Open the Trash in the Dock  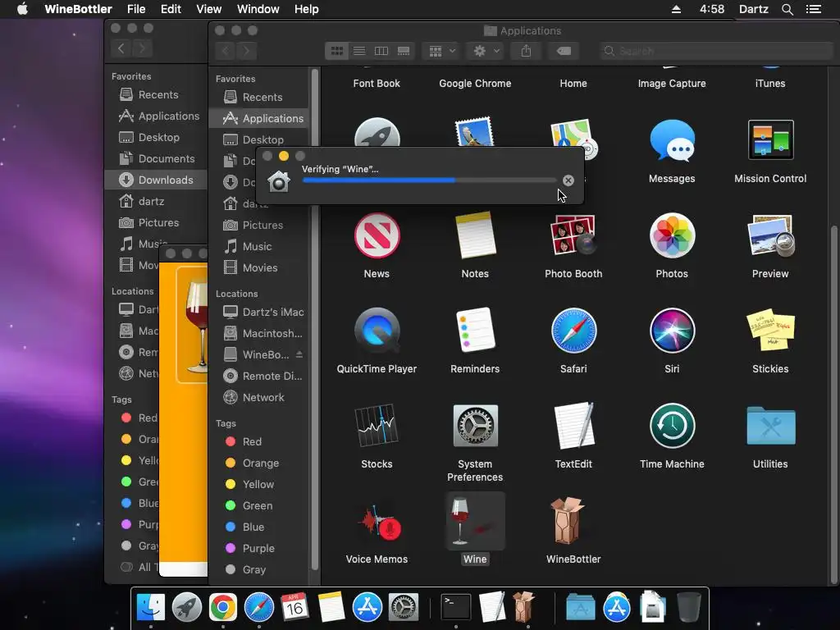(x=689, y=608)
